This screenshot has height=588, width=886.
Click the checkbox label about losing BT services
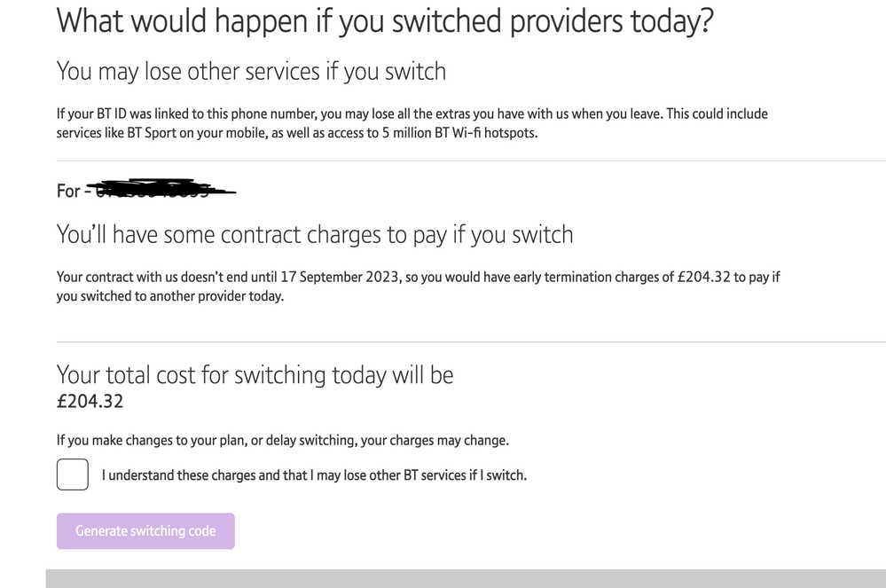click(x=314, y=475)
